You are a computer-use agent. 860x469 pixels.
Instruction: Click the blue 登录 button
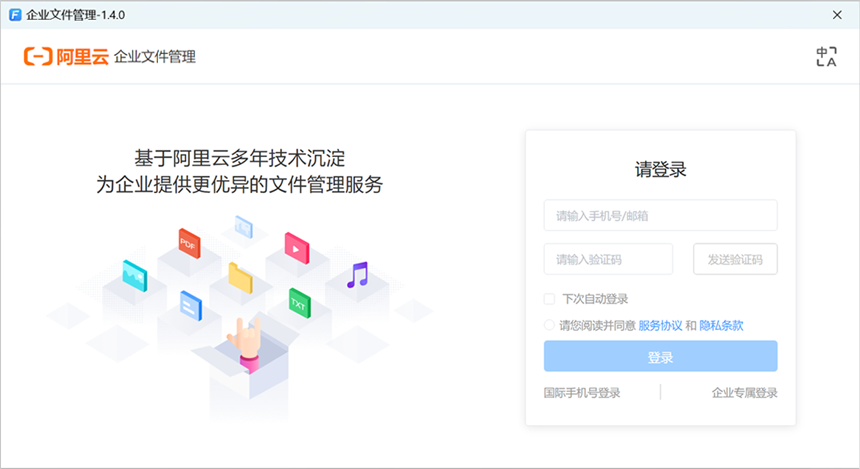tap(660, 356)
